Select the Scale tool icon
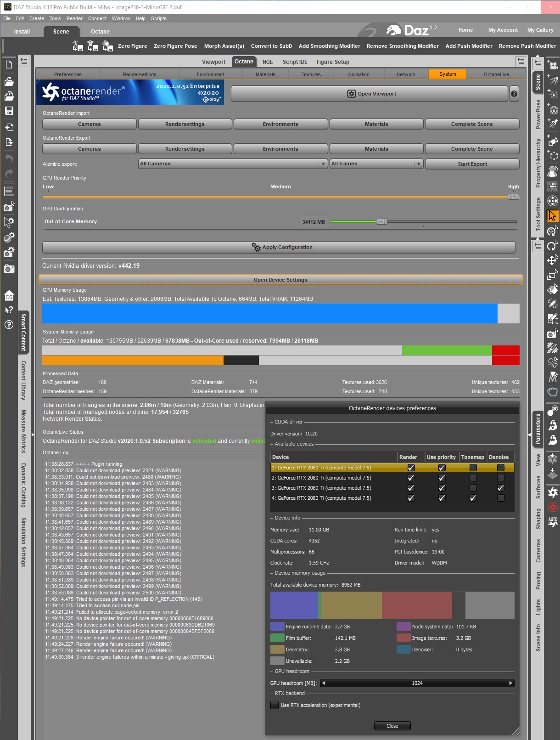The image size is (560, 740). tap(553, 275)
